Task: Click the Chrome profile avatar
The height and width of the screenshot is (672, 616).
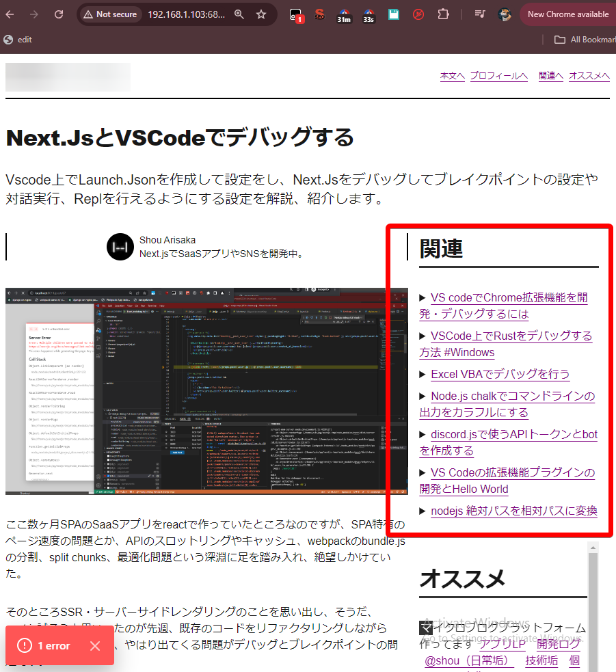Action: pos(505,14)
